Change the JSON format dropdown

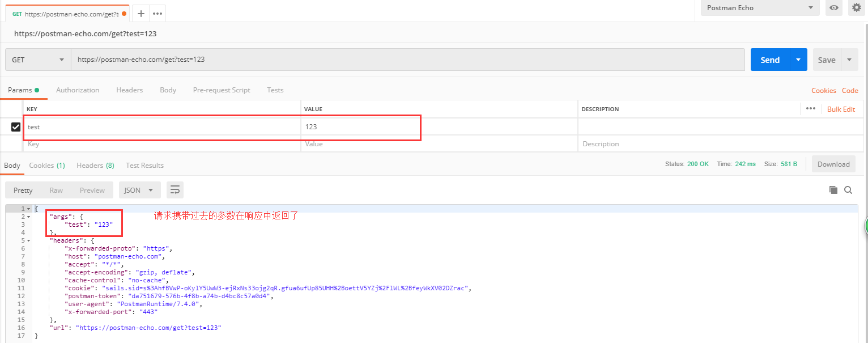(x=139, y=190)
